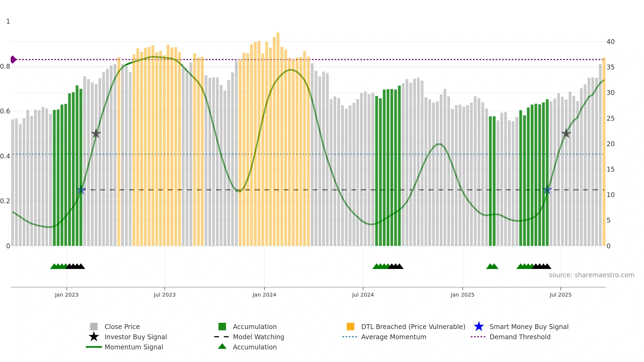644x362 pixels.
Task: Toggle Investor Buy Signal legend star
Action: tap(94, 337)
